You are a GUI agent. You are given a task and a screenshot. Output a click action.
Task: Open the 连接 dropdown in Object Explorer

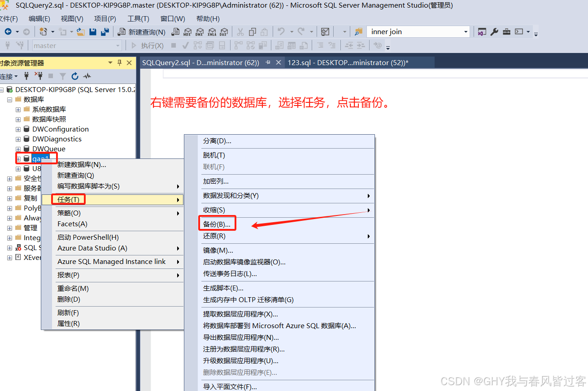coord(9,76)
